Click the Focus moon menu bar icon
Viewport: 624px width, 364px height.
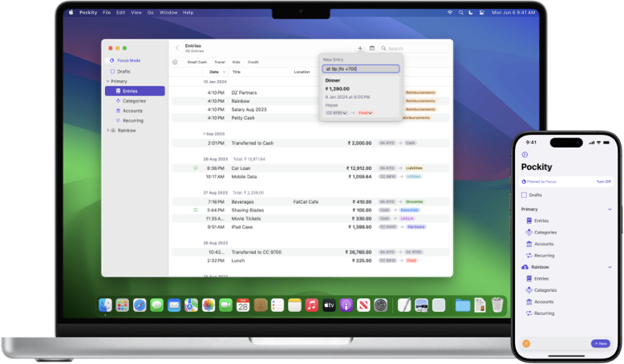tap(471, 13)
